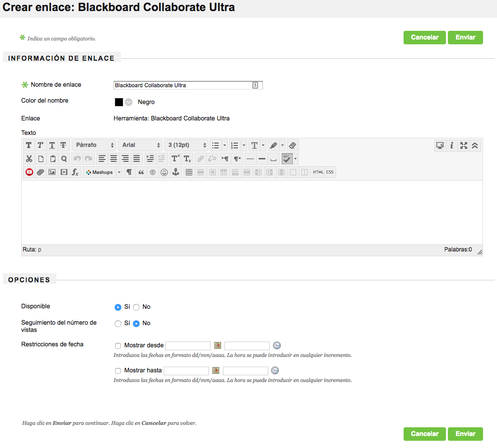Open the Arial font dropdown

pos(140,145)
